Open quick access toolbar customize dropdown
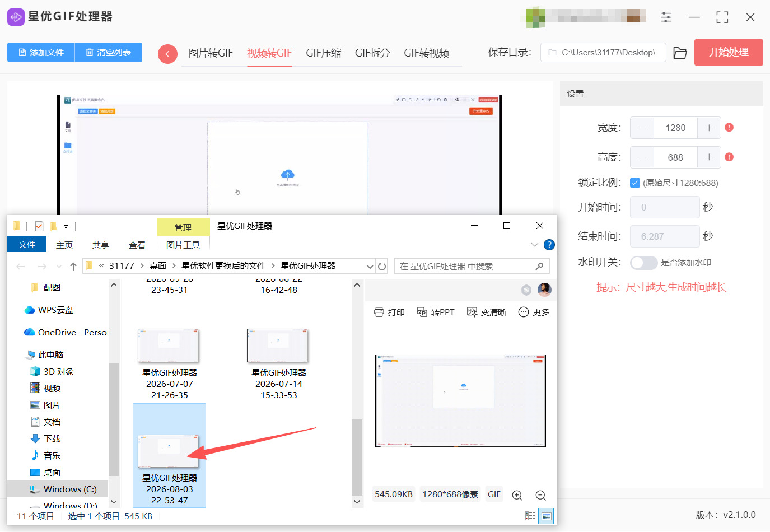This screenshot has width=770, height=532. click(x=66, y=227)
